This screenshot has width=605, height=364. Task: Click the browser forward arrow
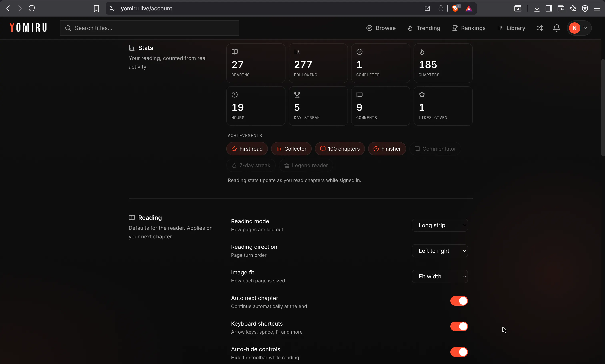[x=20, y=8]
